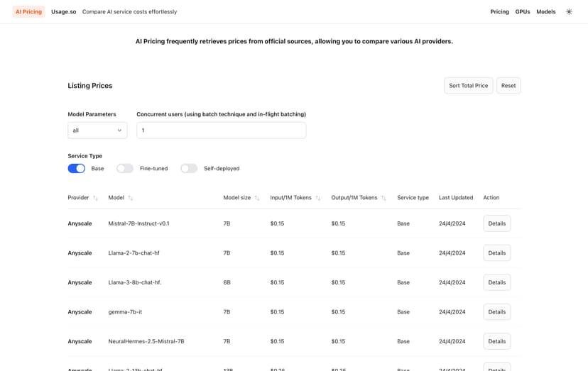
Task: Go to the Usage.so link
Action: pos(64,11)
